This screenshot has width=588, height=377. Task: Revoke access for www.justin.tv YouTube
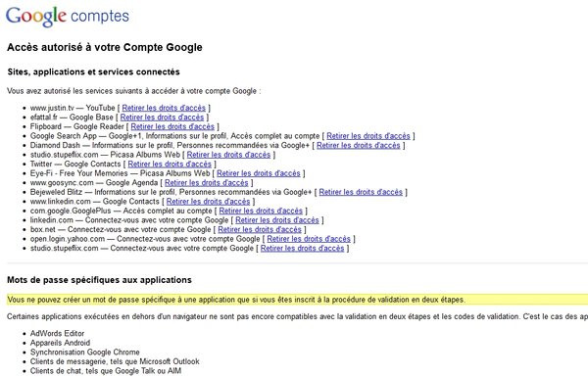pyautogui.click(x=164, y=108)
